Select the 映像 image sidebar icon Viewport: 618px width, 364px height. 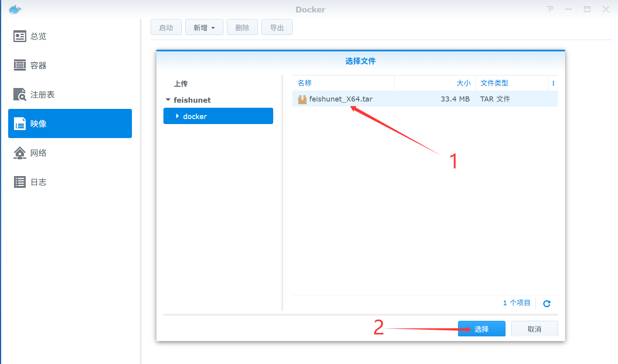pos(19,124)
